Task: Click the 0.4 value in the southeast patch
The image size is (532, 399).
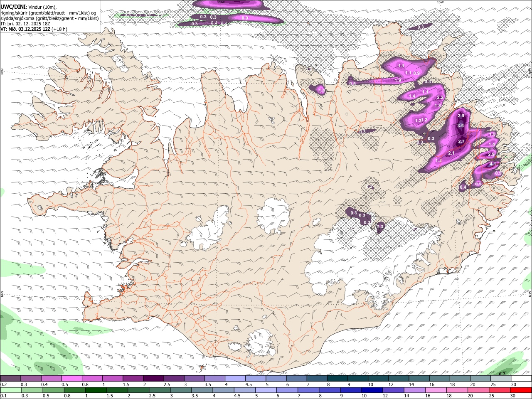Action: (463, 187)
